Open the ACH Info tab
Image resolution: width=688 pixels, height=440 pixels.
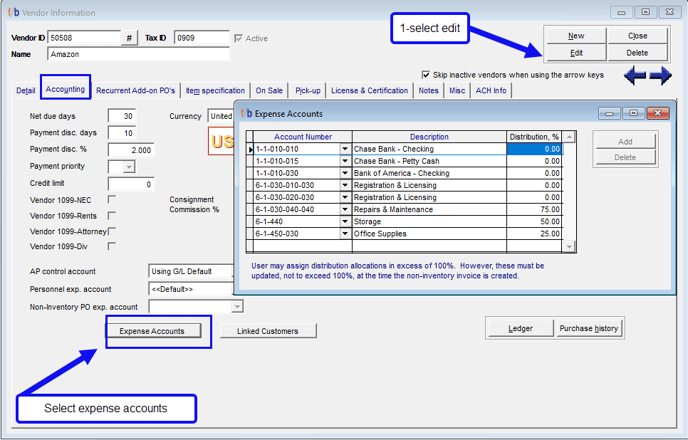tap(491, 90)
